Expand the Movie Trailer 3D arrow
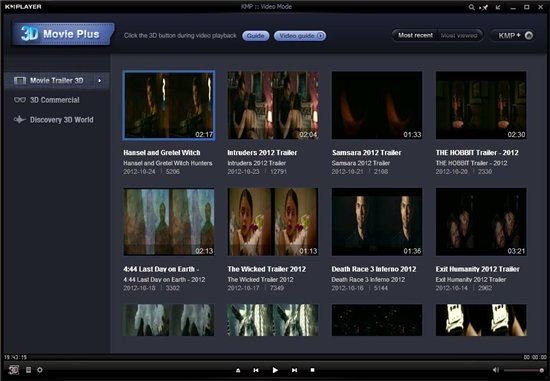The image size is (550, 381). (x=100, y=80)
